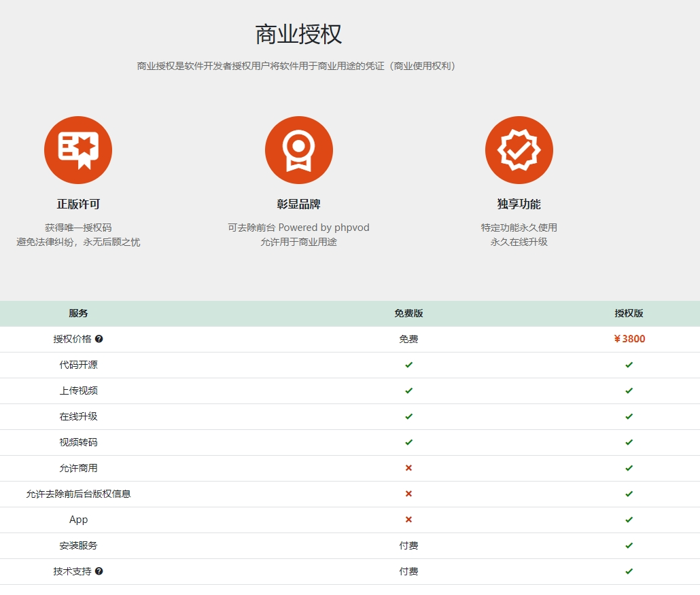Screen dimensions: 700x595
Task: Click the help icon beside 技术支持
Action: pyautogui.click(x=99, y=571)
